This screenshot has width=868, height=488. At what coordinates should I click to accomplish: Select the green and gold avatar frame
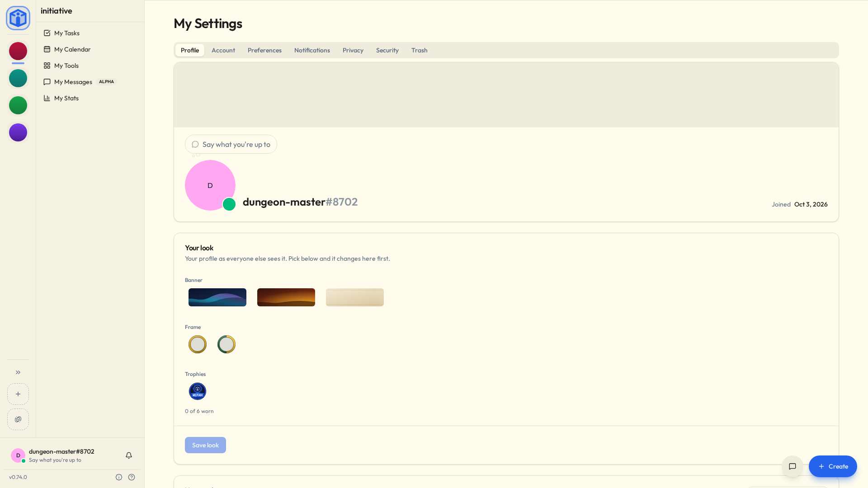click(x=226, y=344)
